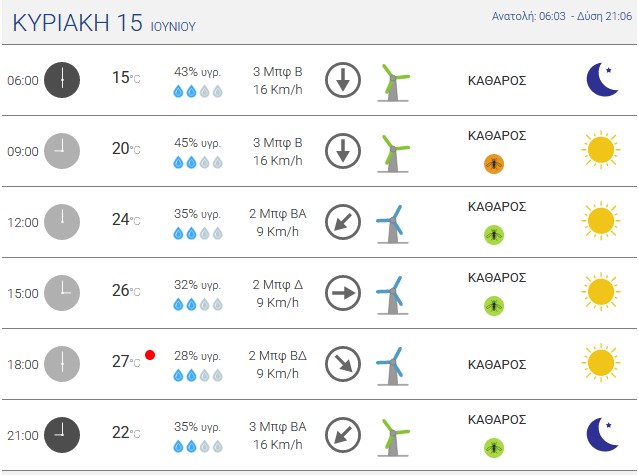This screenshot has width=639, height=475.
Task: Click the blue windmill icon at 18:00
Action: (391, 366)
